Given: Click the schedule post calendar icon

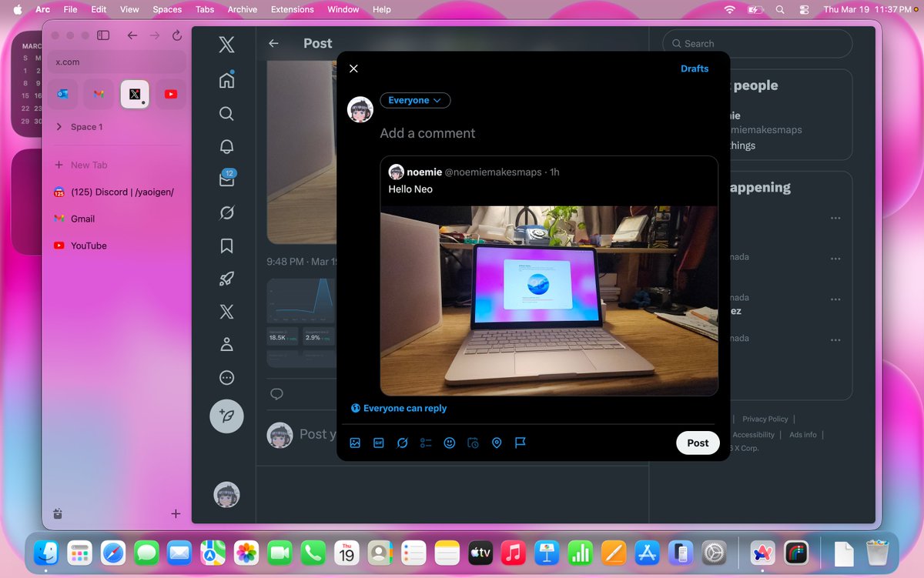Looking at the screenshot, I should [x=474, y=443].
